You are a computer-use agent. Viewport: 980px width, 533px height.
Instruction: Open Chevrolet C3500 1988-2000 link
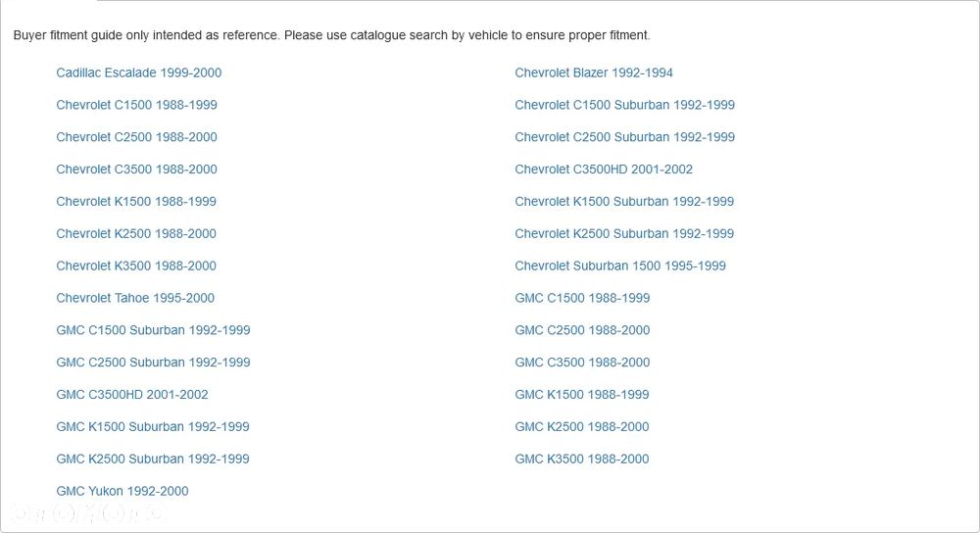coord(137,170)
